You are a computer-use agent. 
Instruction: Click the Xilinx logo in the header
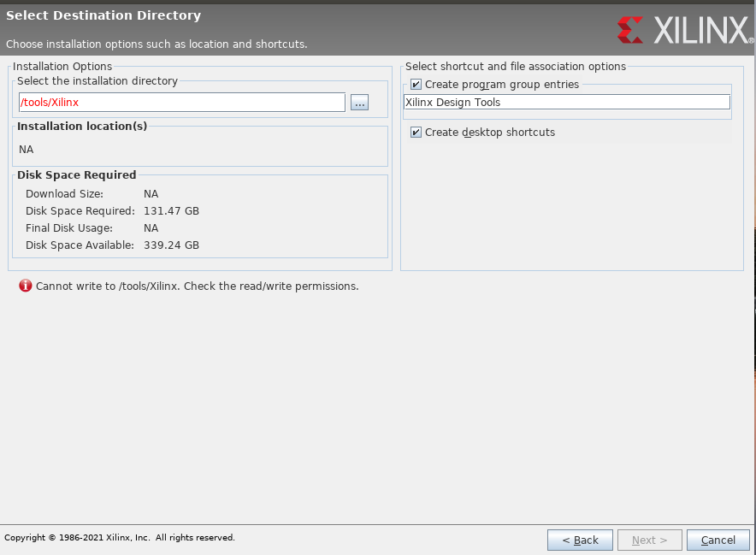coord(685,30)
